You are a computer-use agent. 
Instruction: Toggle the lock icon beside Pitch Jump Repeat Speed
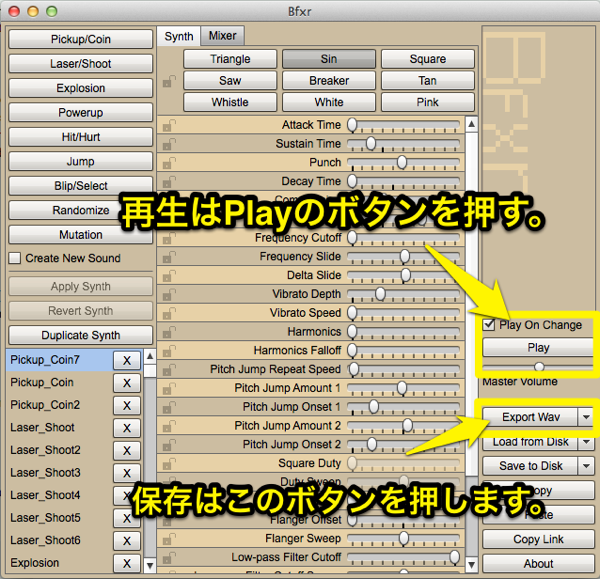pos(169,369)
